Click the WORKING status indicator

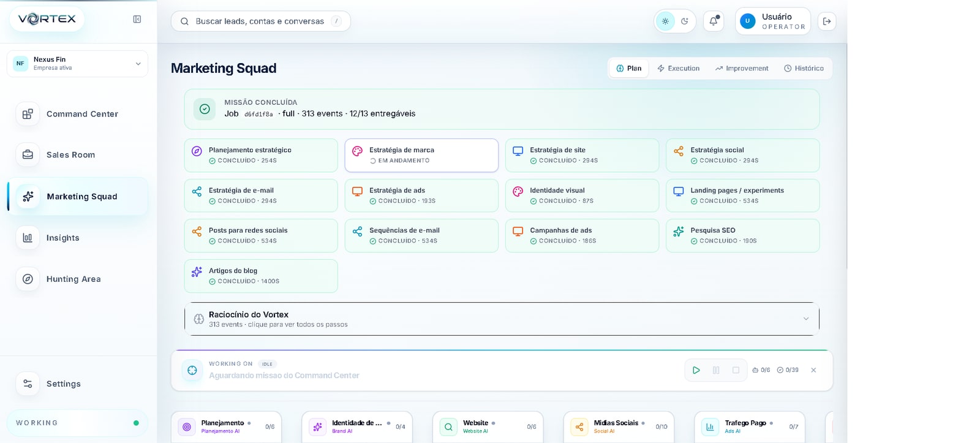pyautogui.click(x=77, y=423)
